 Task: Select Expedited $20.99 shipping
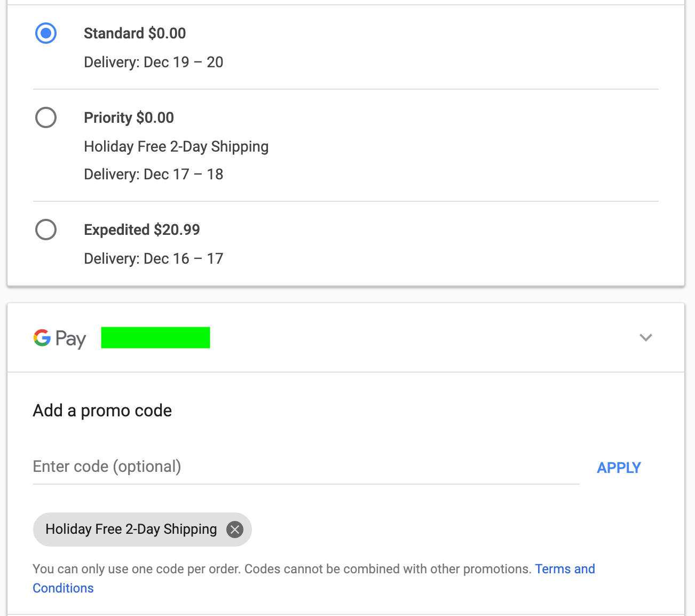(46, 230)
